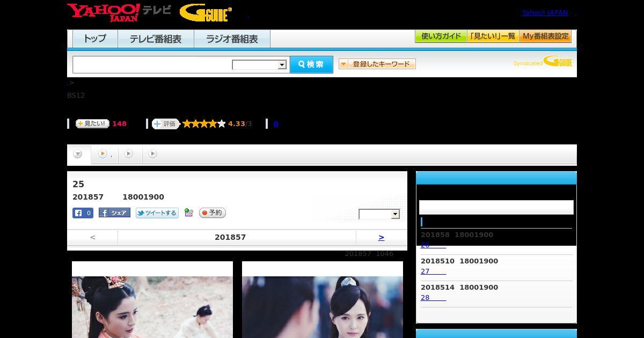Viewport: 644px width, 338px height.
Task: Open the G-Guide logo in header
Action: click(206, 13)
